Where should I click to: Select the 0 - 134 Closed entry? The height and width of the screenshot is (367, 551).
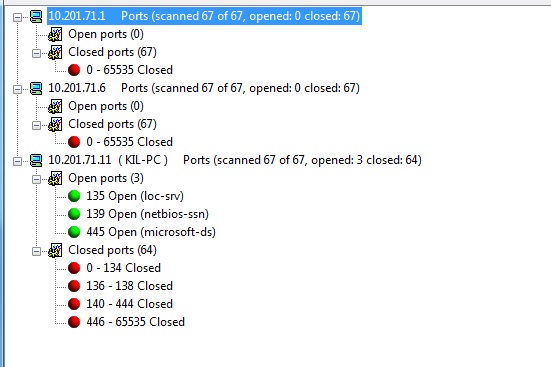(123, 268)
